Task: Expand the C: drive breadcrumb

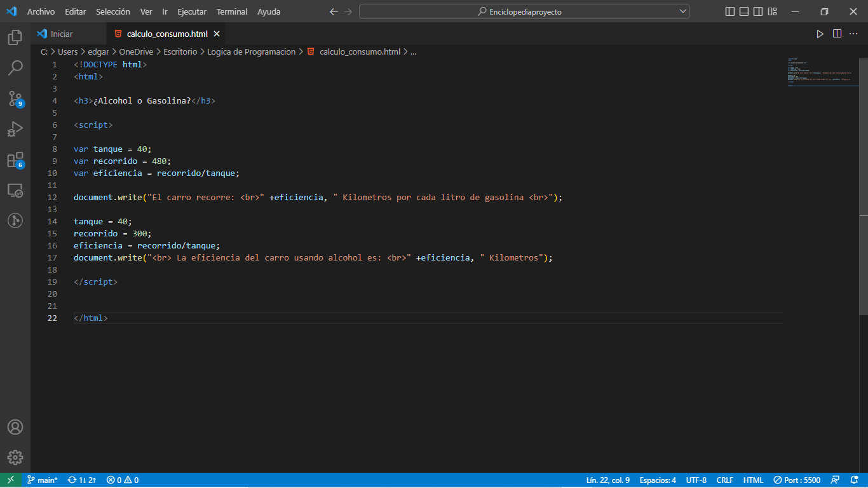Action: (x=44, y=52)
